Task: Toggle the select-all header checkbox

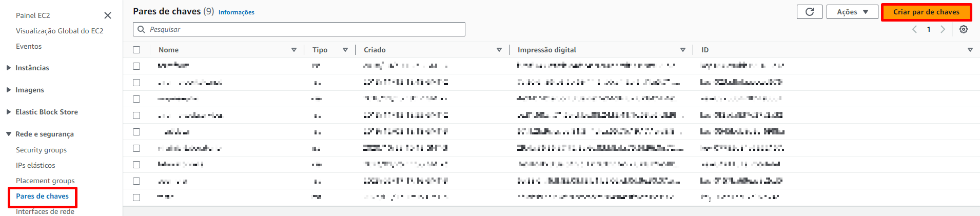Action: (x=136, y=50)
